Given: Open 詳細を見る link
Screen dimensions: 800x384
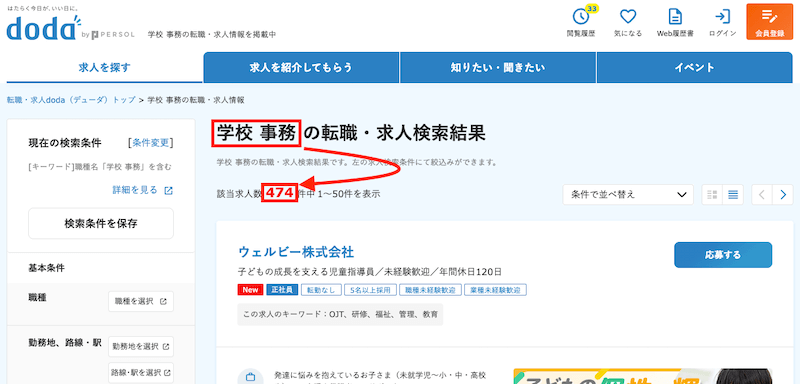Looking at the screenshot, I should point(135,190).
